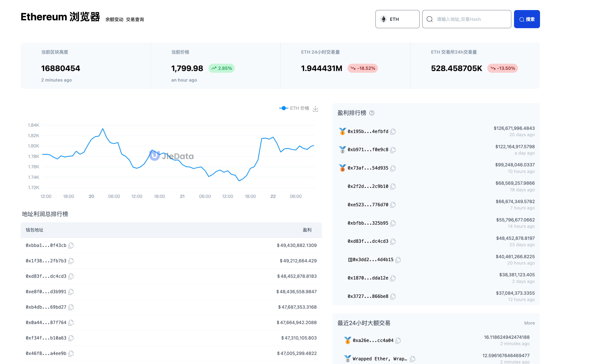Click the 钱包地址 column header
Image resolution: width=592 pixels, height=364 pixels.
pyautogui.click(x=35, y=230)
